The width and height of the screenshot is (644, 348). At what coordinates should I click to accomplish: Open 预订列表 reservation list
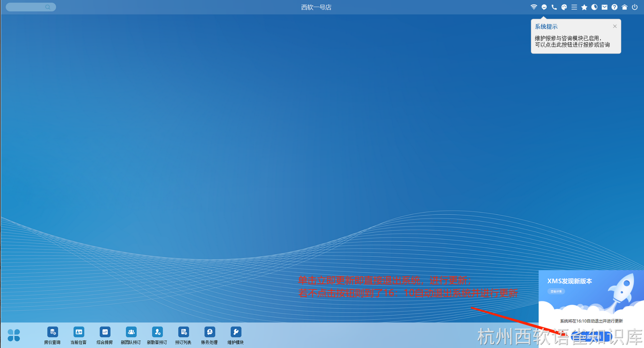pyautogui.click(x=183, y=335)
